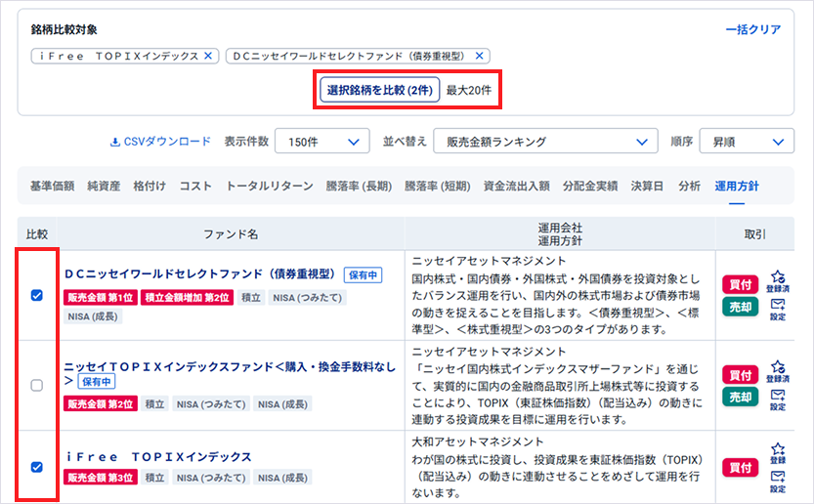
Task: Switch to the 基準価額 tab
Action: (x=52, y=186)
